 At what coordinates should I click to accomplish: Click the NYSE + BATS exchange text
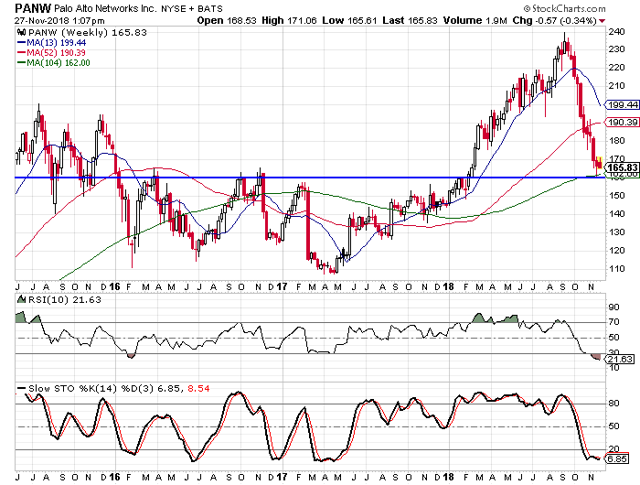[192, 9]
